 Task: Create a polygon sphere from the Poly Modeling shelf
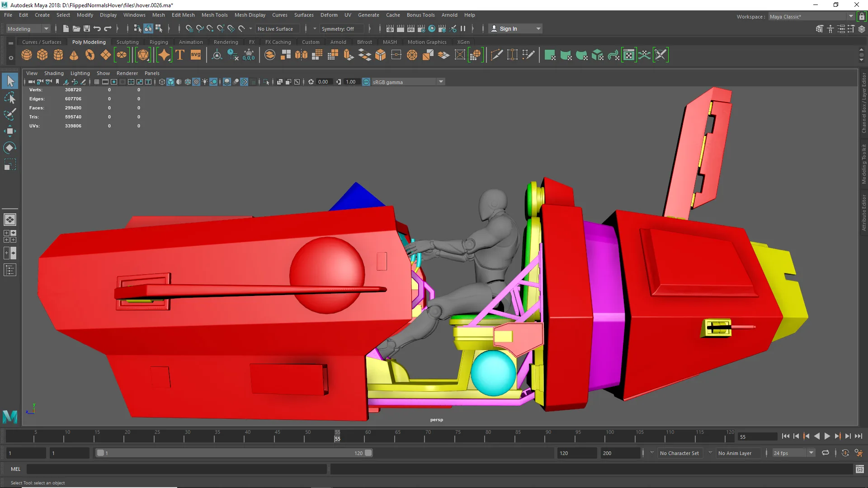coord(26,54)
